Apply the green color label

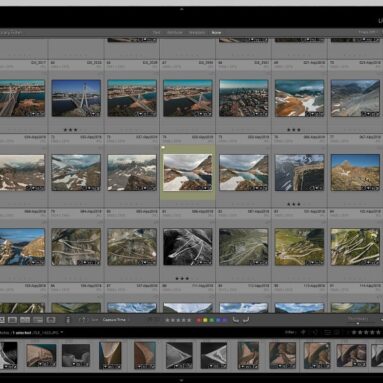click(212, 320)
